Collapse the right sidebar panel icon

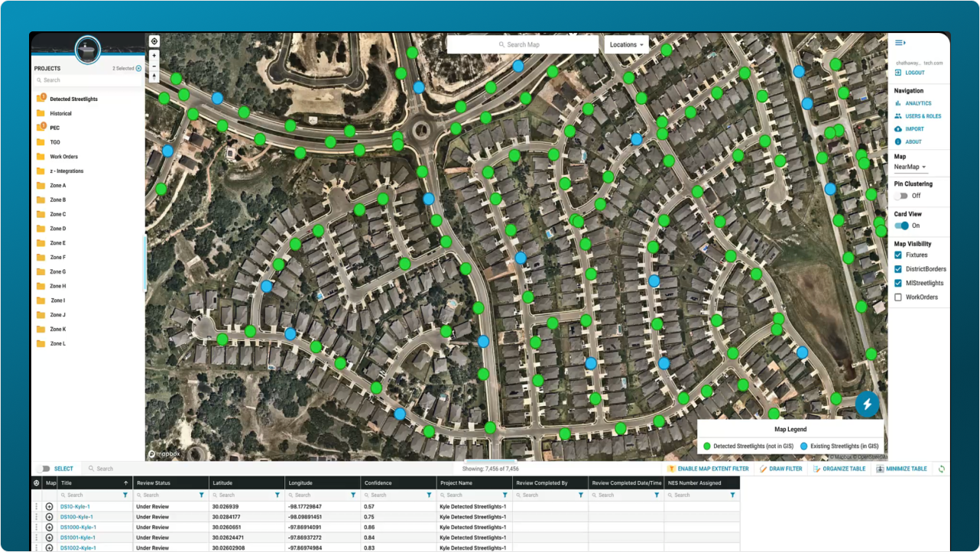point(900,43)
